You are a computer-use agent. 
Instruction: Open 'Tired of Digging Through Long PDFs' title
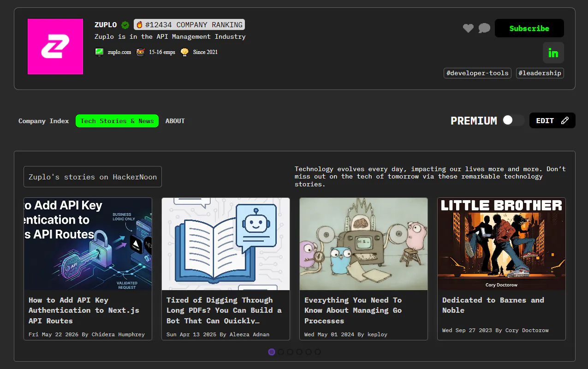pyautogui.click(x=224, y=310)
